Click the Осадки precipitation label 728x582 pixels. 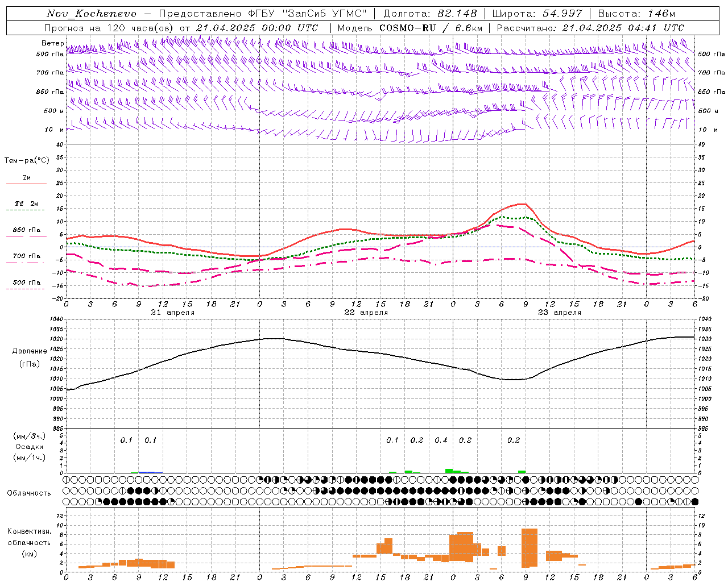30,447
